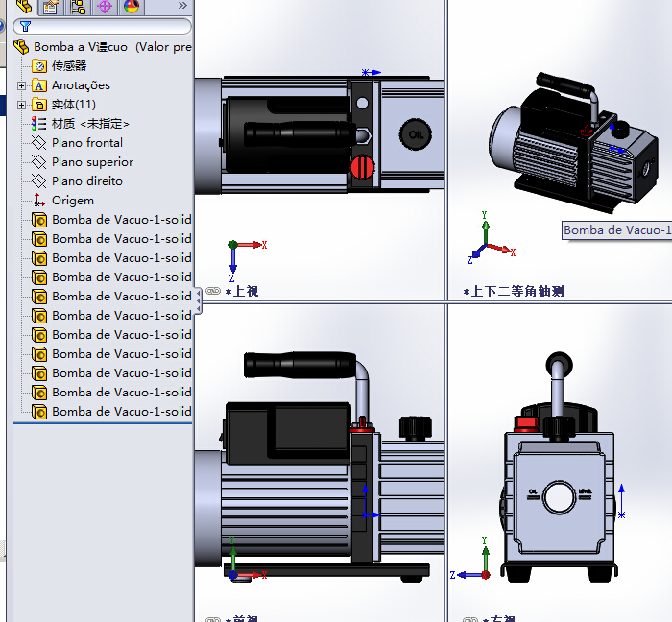This screenshot has width=672, height=622.
Task: Click the *上下二等角轴测 view label
Action: click(x=514, y=292)
